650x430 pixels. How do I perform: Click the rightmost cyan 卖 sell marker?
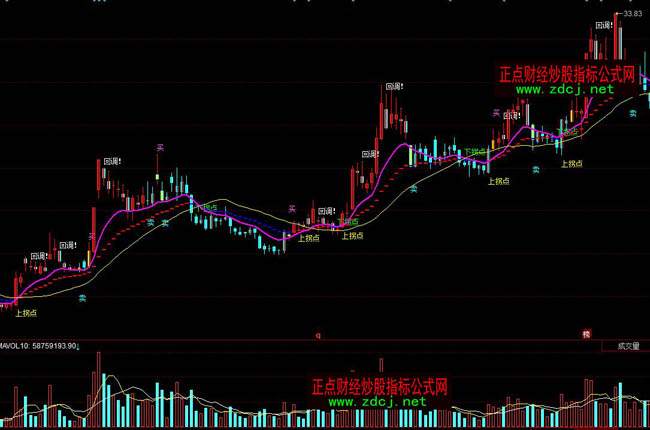click(x=632, y=114)
